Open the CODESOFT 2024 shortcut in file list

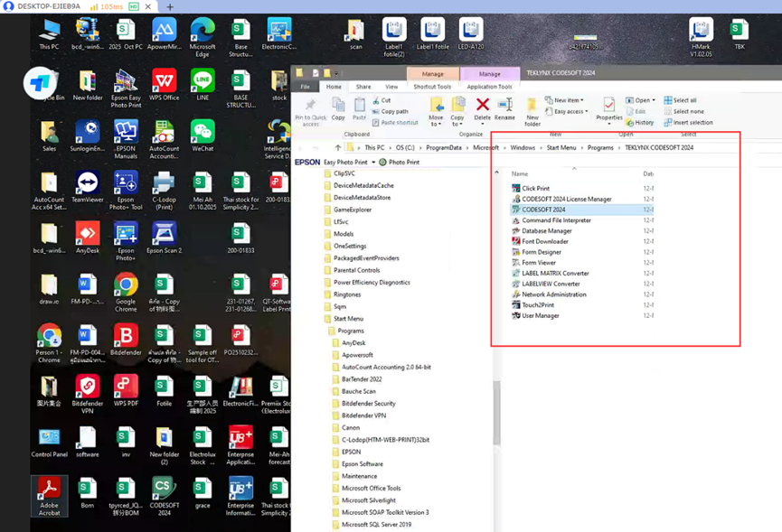543,210
